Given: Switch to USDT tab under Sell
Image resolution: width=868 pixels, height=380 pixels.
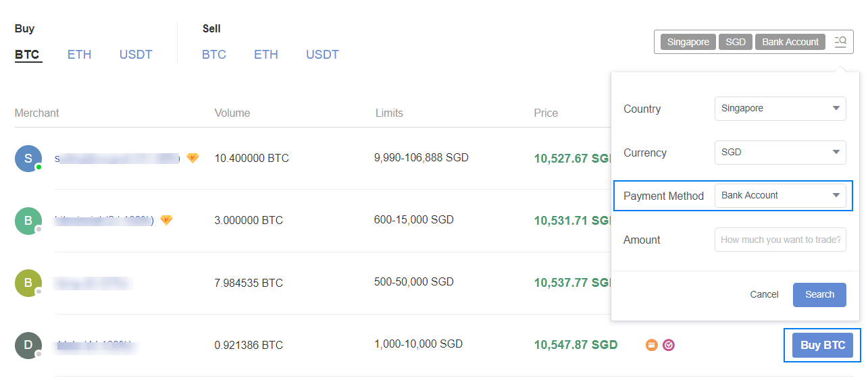Looking at the screenshot, I should tap(322, 55).
